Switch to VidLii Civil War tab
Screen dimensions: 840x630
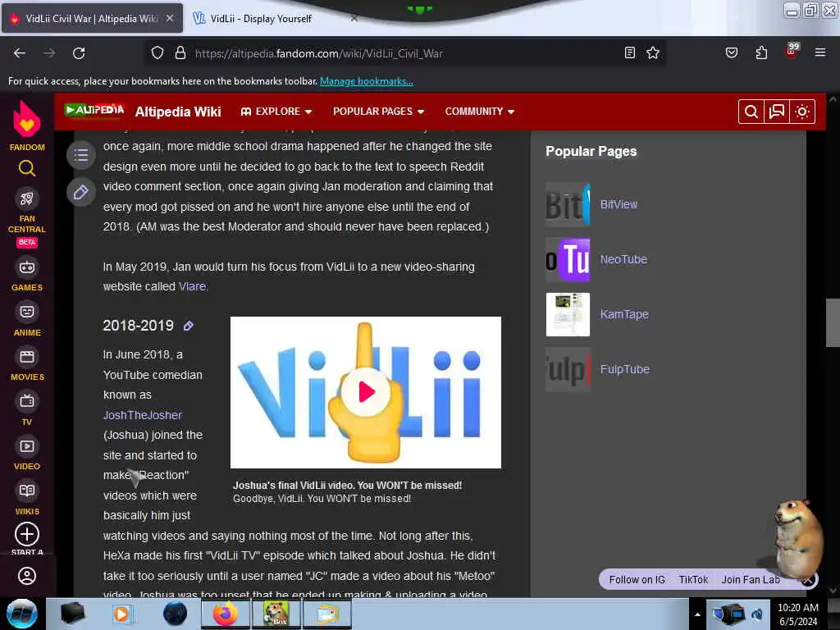click(x=92, y=19)
